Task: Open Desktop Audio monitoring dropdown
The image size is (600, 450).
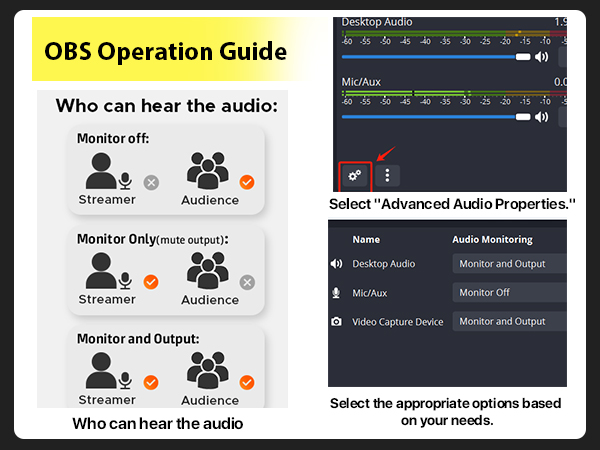Action: pos(508,264)
